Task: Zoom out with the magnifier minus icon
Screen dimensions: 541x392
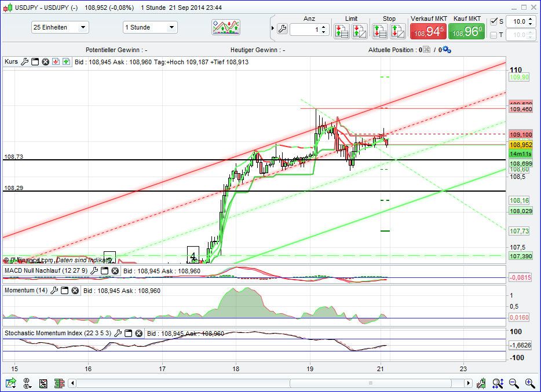Action: coord(513,383)
